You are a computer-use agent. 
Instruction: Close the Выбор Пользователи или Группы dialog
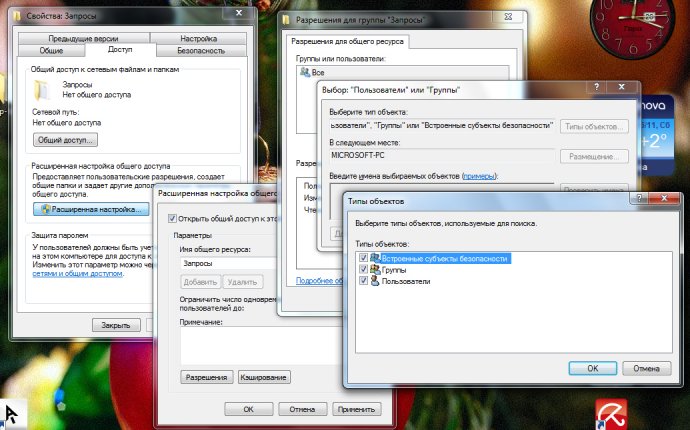coord(622,87)
